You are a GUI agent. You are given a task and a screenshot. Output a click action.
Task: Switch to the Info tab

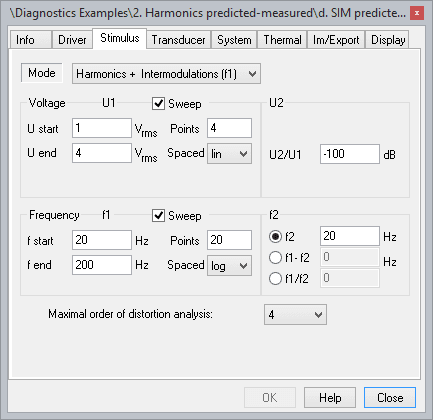pyautogui.click(x=30, y=40)
